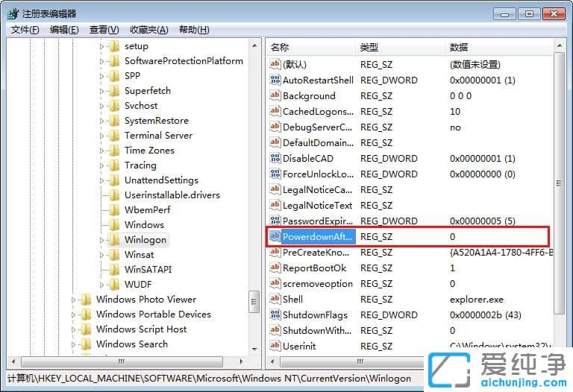Viewport: 573px width, 392px height.
Task: Select the PowerdownAft... value name
Action: point(318,237)
